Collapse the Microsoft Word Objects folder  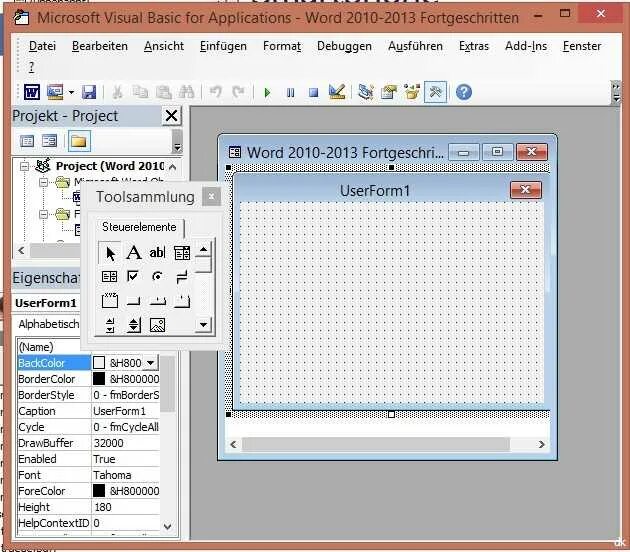43,182
